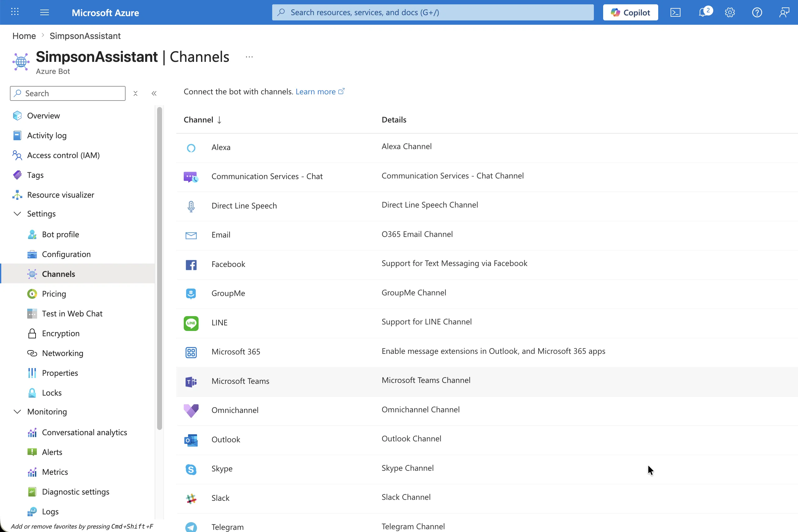
Task: Clear the sidebar search with X
Action: pos(135,93)
